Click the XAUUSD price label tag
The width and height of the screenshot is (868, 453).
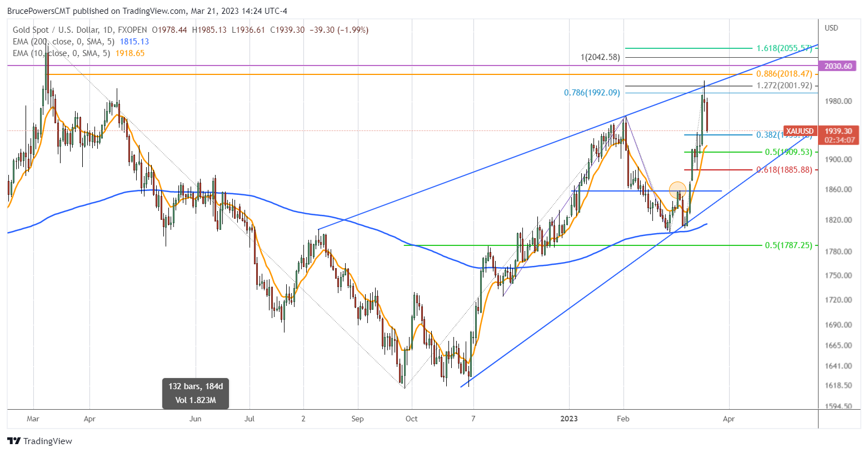click(800, 131)
